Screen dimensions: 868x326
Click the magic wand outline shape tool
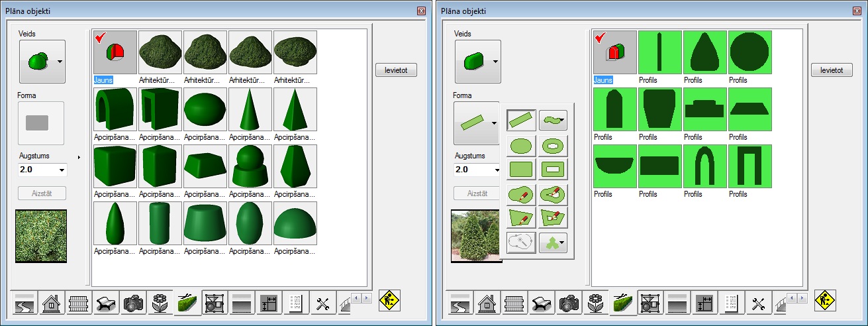tap(521, 243)
